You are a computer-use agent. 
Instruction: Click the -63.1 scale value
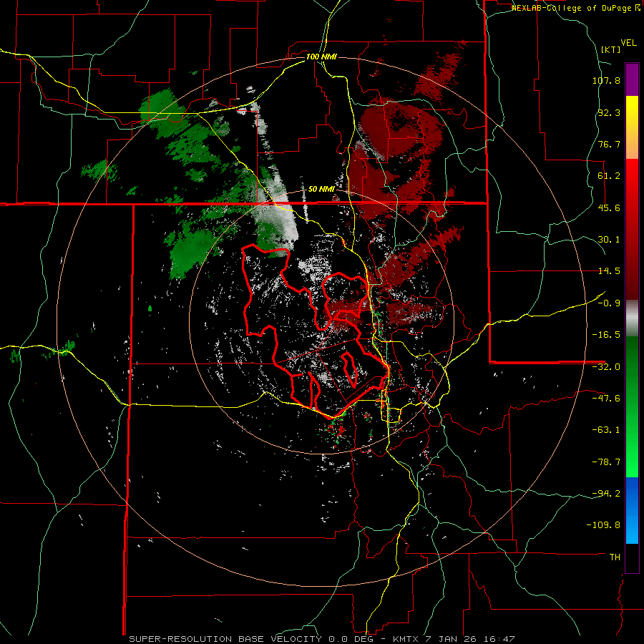click(606, 430)
